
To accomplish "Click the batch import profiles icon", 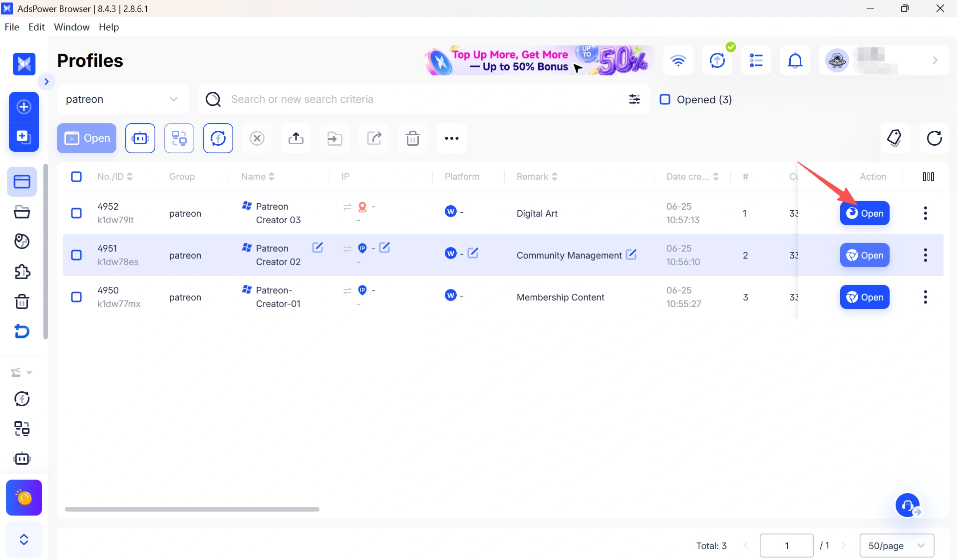I will (x=24, y=137).
